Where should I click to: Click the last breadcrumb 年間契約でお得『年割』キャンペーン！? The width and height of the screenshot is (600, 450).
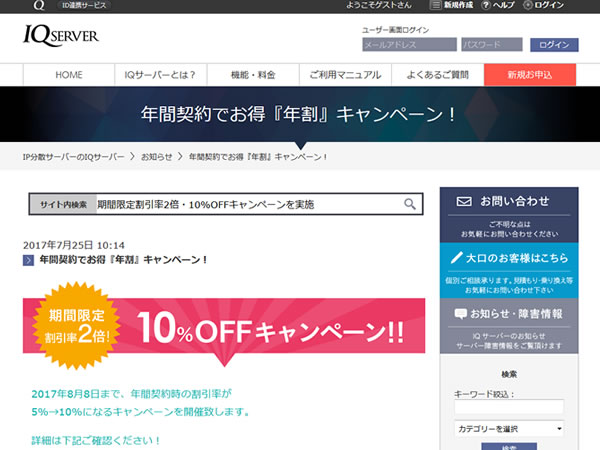tap(258, 157)
